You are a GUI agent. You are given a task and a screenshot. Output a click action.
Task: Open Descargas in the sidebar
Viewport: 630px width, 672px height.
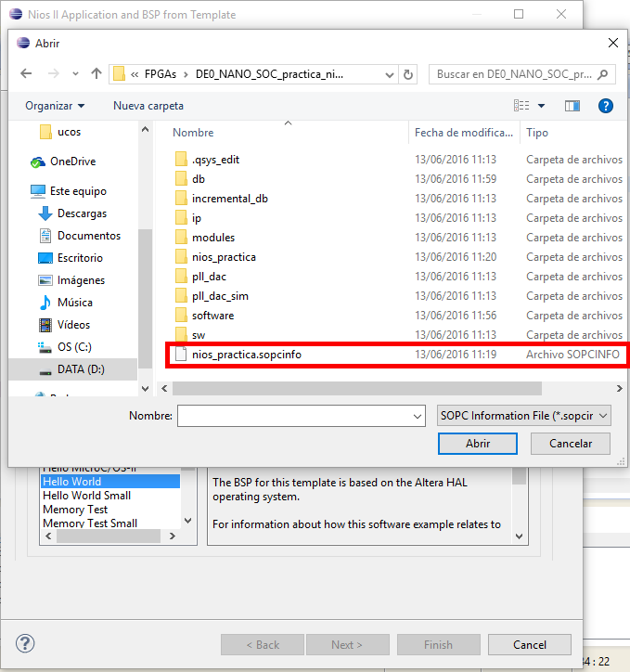[x=72, y=213]
